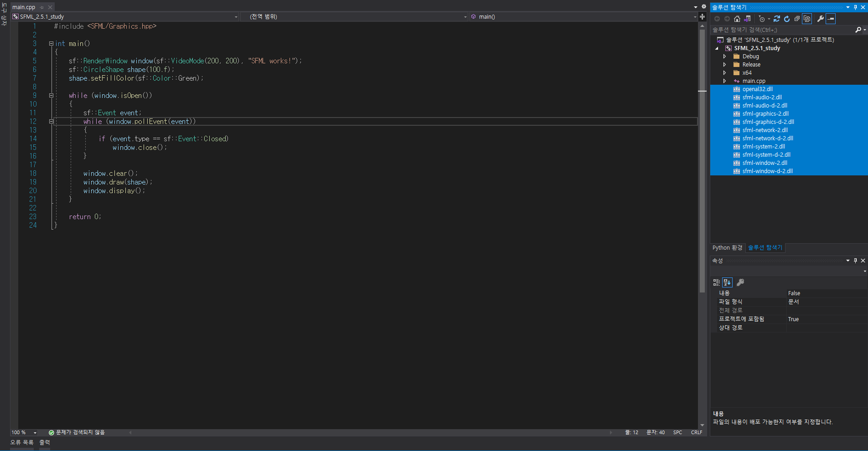Open the Properties object selector dropdown

click(x=864, y=271)
